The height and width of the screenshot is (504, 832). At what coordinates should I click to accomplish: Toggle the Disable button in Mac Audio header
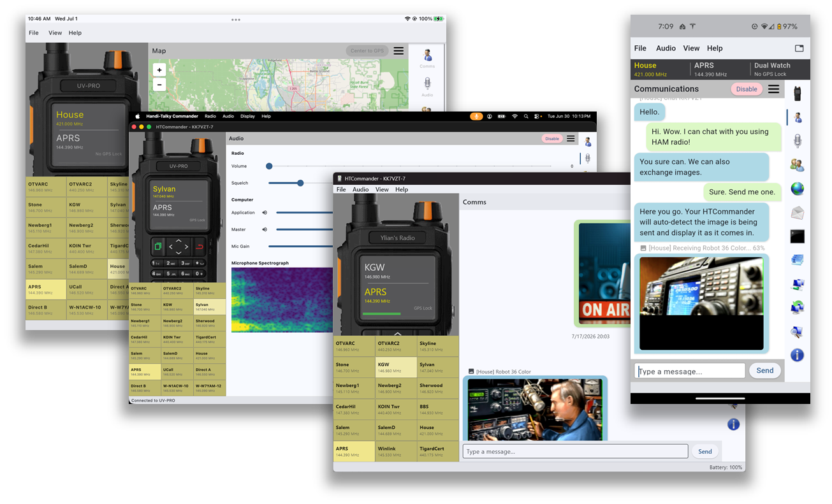tap(552, 138)
